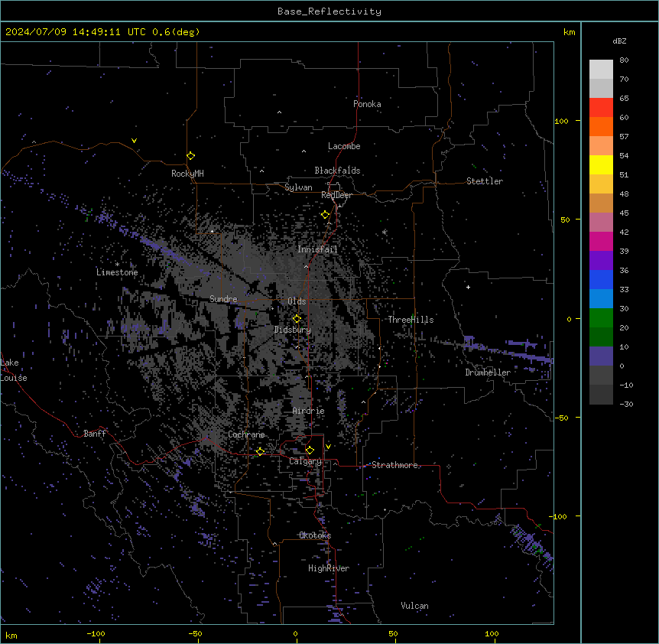Select the magenta 39-42 dBZ swatch
The image size is (659, 644).
coord(601,241)
